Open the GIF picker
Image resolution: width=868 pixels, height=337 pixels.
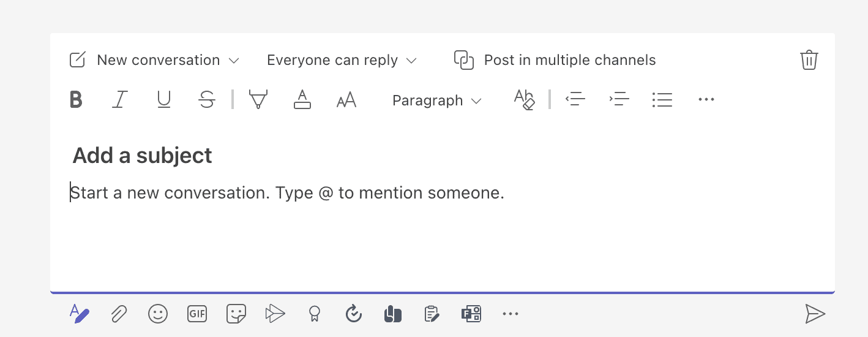pos(197,314)
